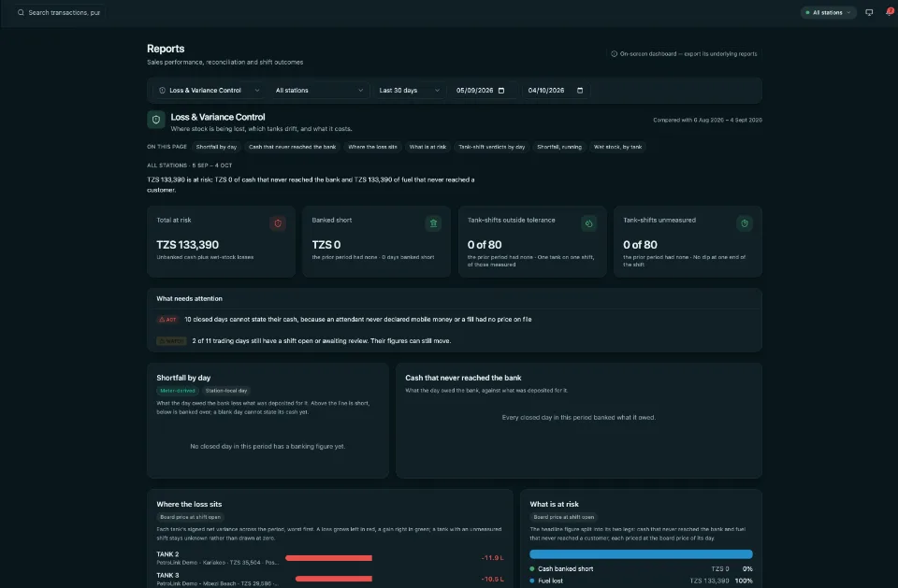Go to Wet stock, by tank link

(x=617, y=147)
